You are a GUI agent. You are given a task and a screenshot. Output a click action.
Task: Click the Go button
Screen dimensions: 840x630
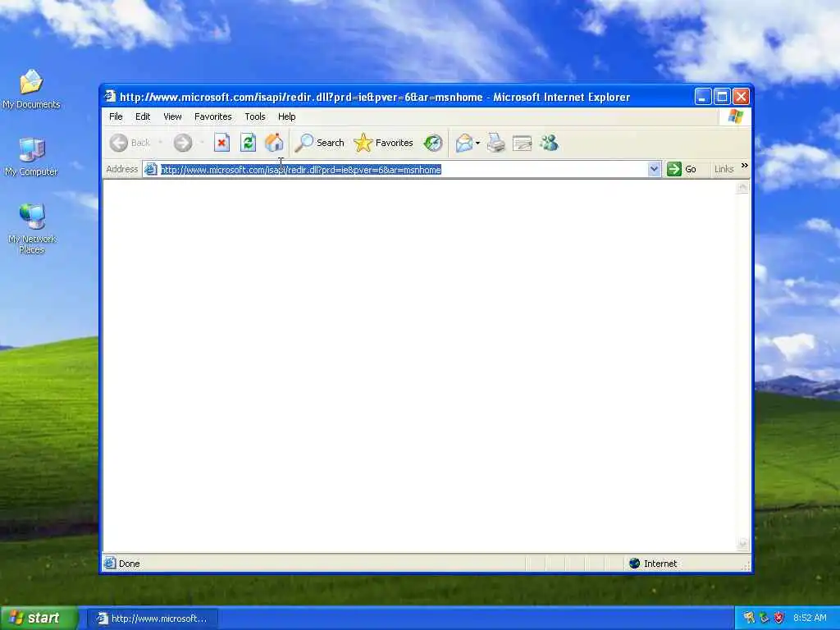point(682,169)
